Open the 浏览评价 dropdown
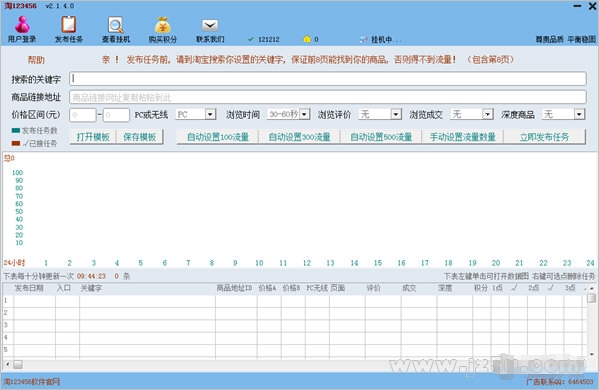599x390 pixels. click(396, 114)
